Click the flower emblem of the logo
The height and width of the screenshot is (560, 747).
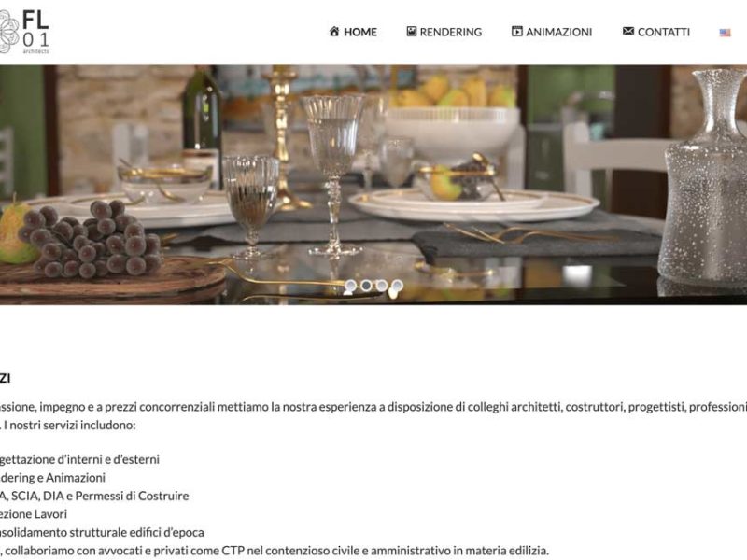9,32
